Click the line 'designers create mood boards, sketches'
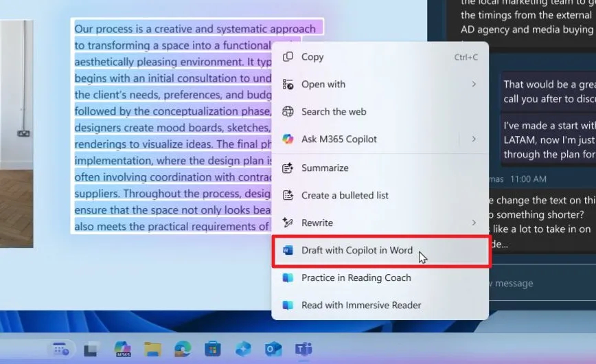 coord(172,128)
